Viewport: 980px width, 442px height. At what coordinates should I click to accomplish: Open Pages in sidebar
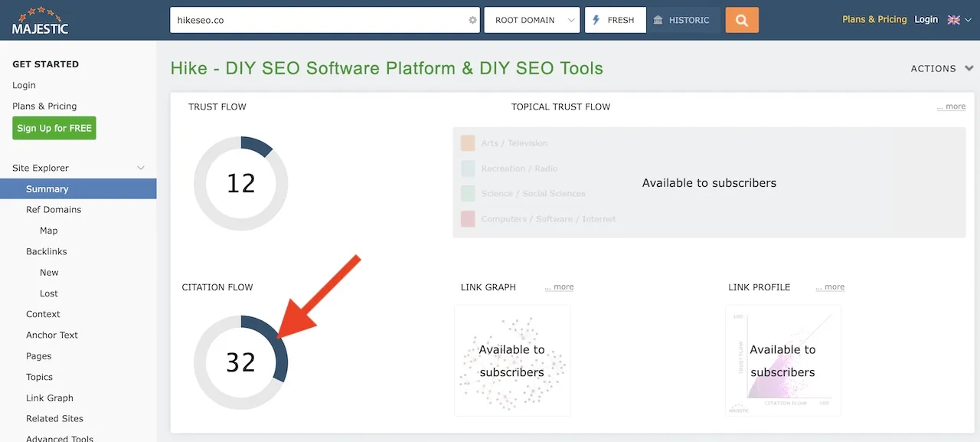click(39, 356)
